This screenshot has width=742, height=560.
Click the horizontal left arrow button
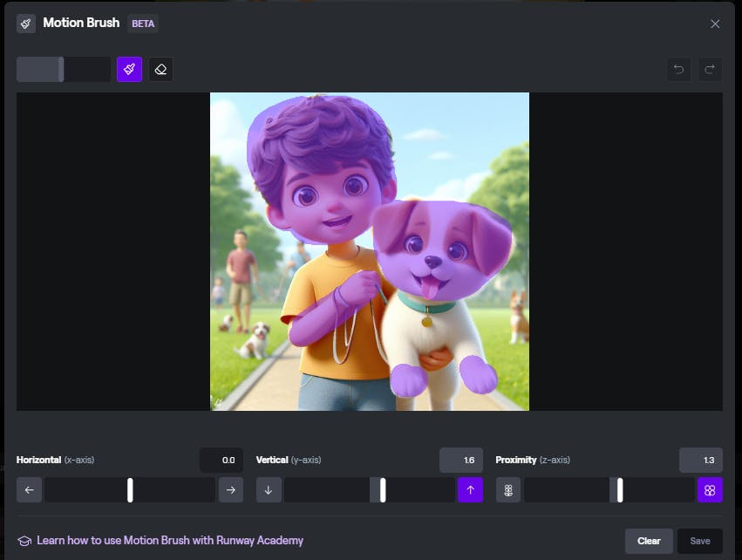tap(29, 490)
